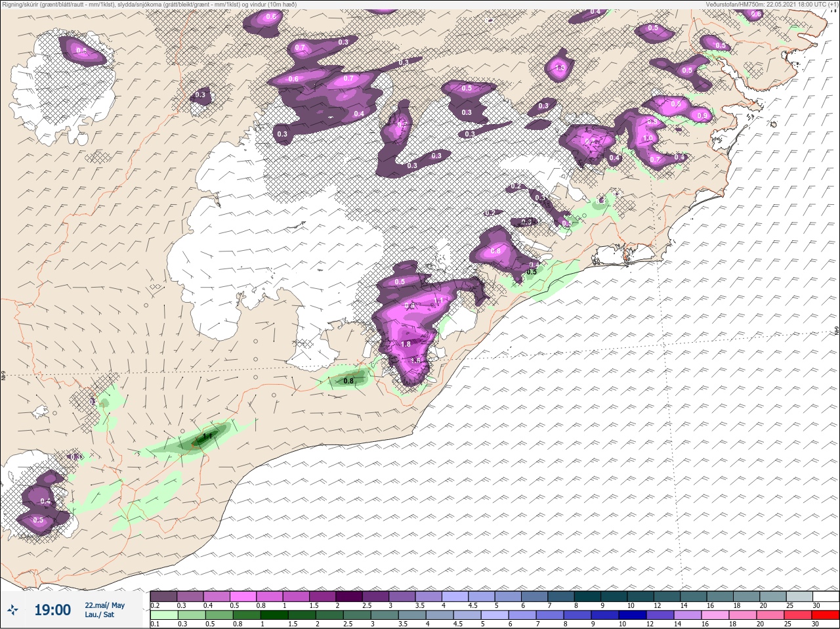Select the '22.maí/ May' date label
Viewport: 840px width, 629px height.
(104, 605)
